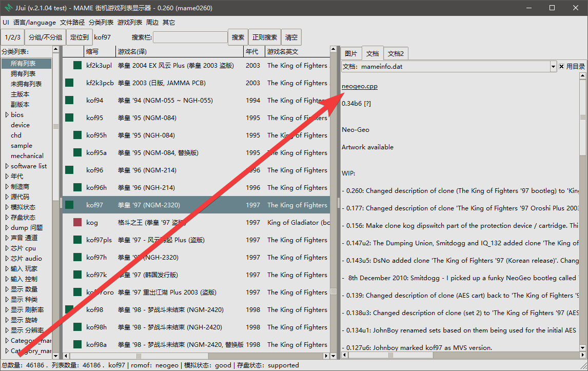
Task: Sort by the 游戏名(译) column header
Action: click(180, 51)
